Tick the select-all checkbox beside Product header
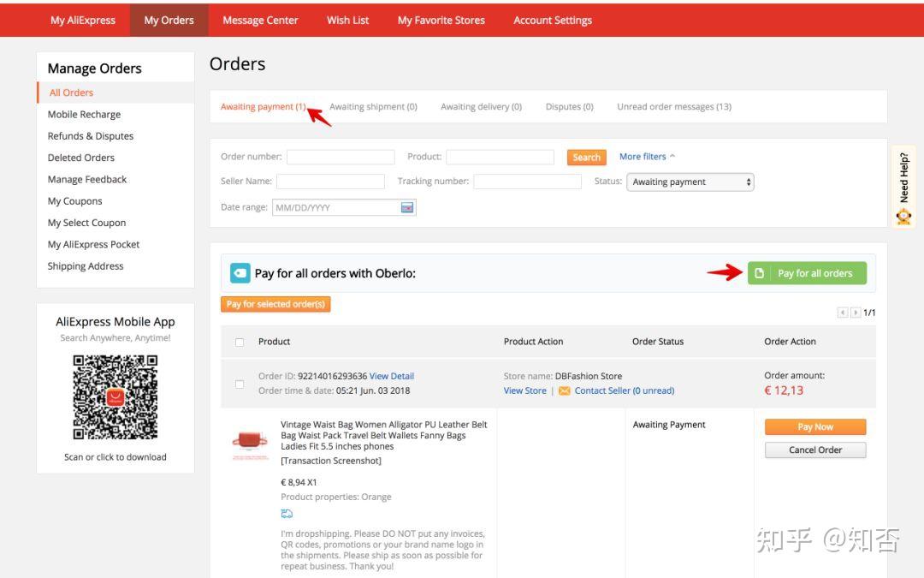The width and height of the screenshot is (924, 578). [240, 342]
